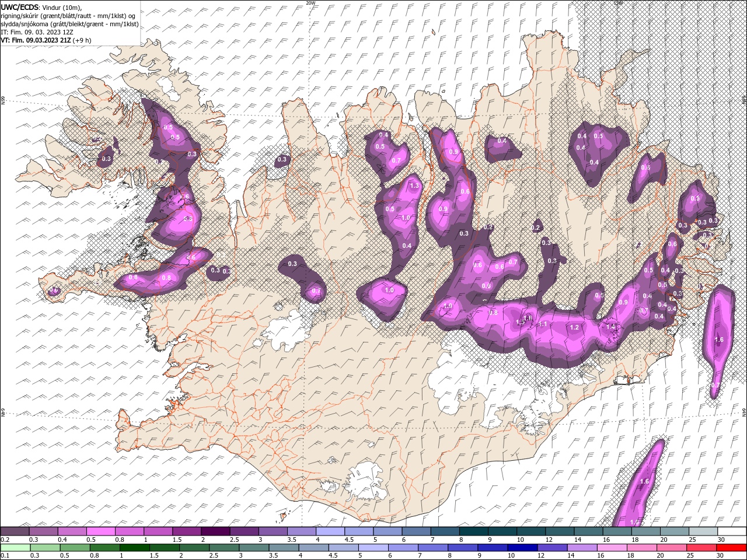Select the "30" label in the lower legend row
The height and width of the screenshot is (560, 747).
coord(721,556)
